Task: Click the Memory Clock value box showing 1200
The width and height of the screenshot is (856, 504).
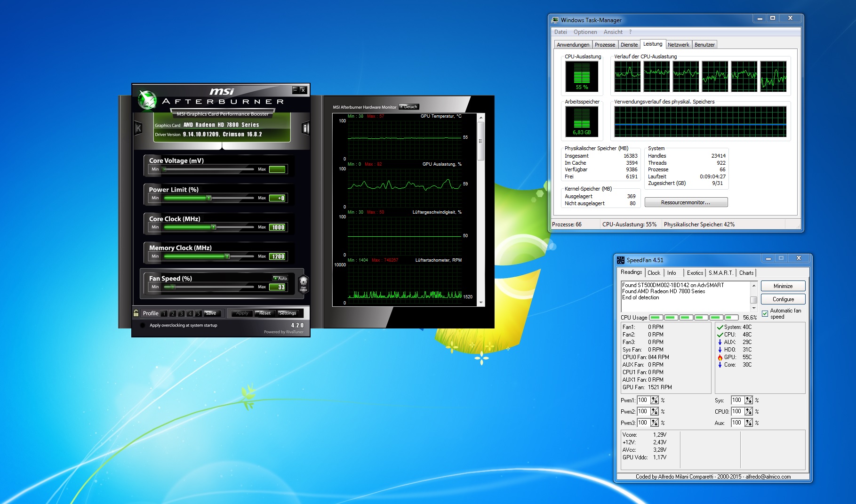Action: click(277, 256)
